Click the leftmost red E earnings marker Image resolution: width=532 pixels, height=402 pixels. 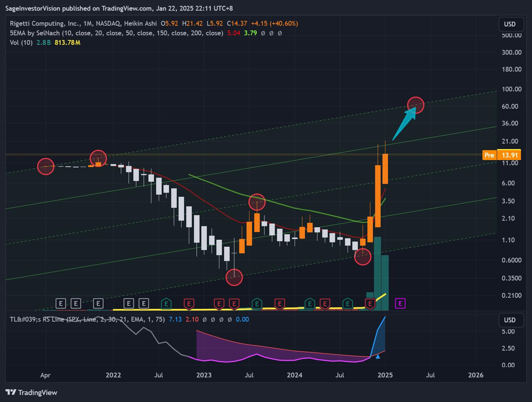pyautogui.click(x=189, y=304)
